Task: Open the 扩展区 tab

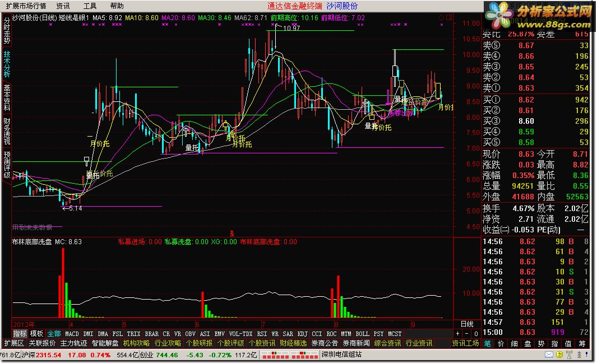Action: click(x=14, y=343)
